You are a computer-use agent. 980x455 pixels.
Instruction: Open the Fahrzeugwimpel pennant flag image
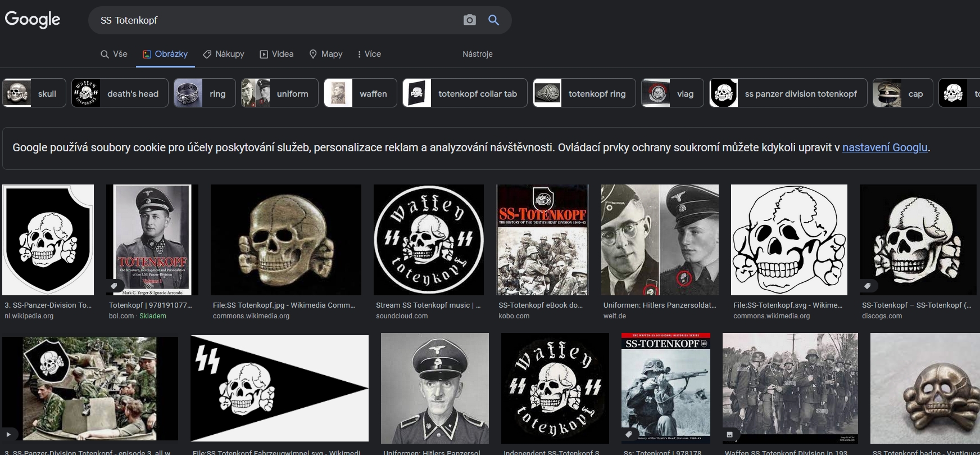(x=280, y=388)
